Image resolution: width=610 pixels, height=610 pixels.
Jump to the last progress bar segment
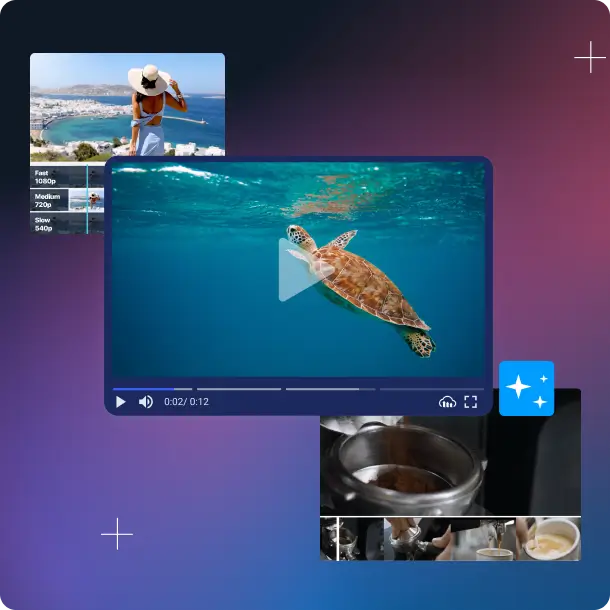click(432, 389)
